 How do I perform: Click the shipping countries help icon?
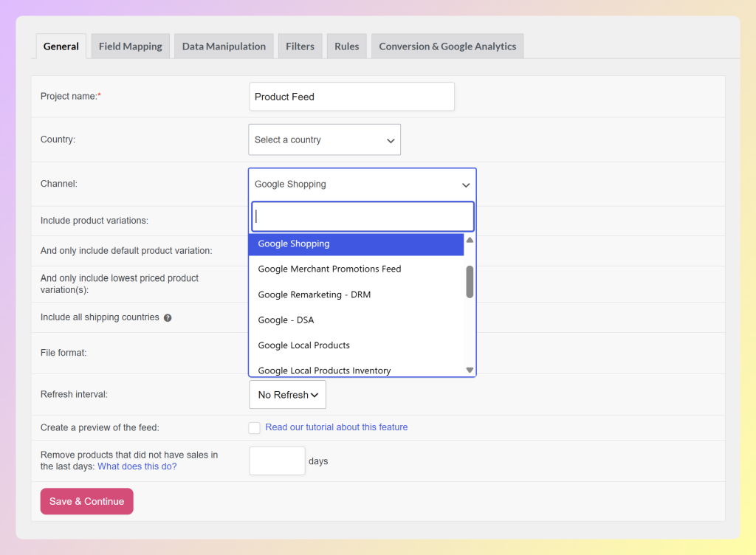point(168,318)
